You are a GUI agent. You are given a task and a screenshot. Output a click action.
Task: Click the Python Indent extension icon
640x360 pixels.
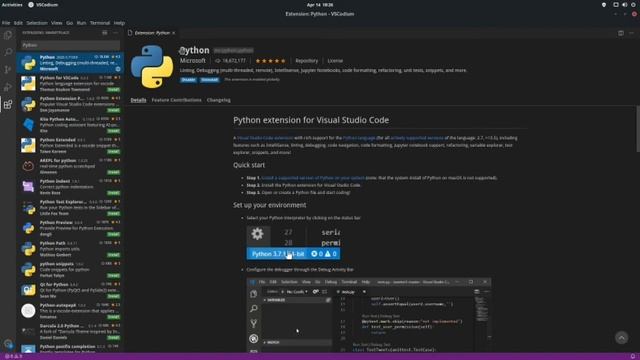tap(28, 187)
